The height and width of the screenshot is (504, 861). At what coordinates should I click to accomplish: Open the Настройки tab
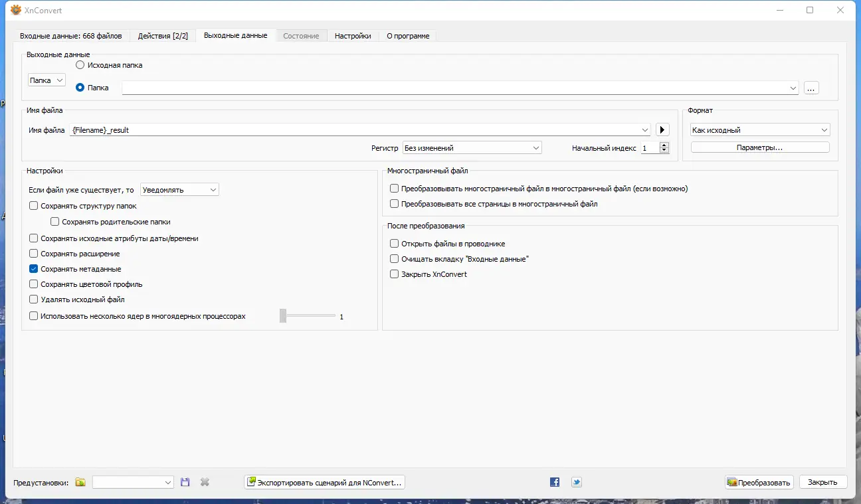[x=353, y=36]
